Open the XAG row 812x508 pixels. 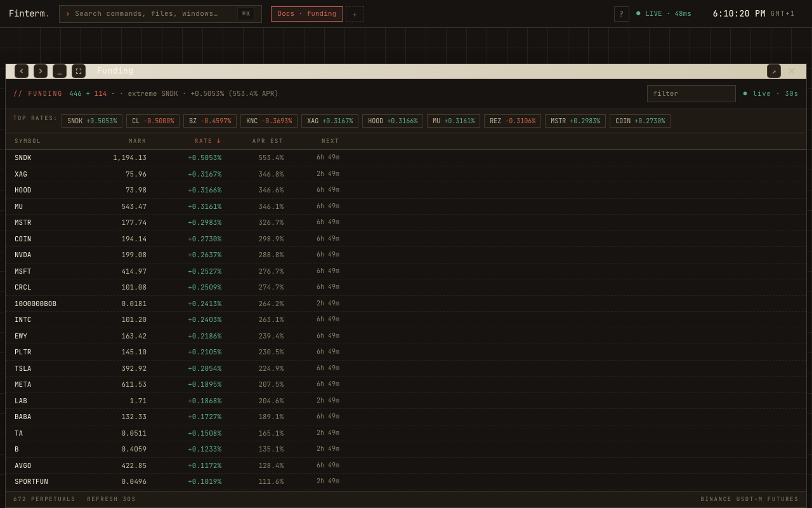coord(406,174)
